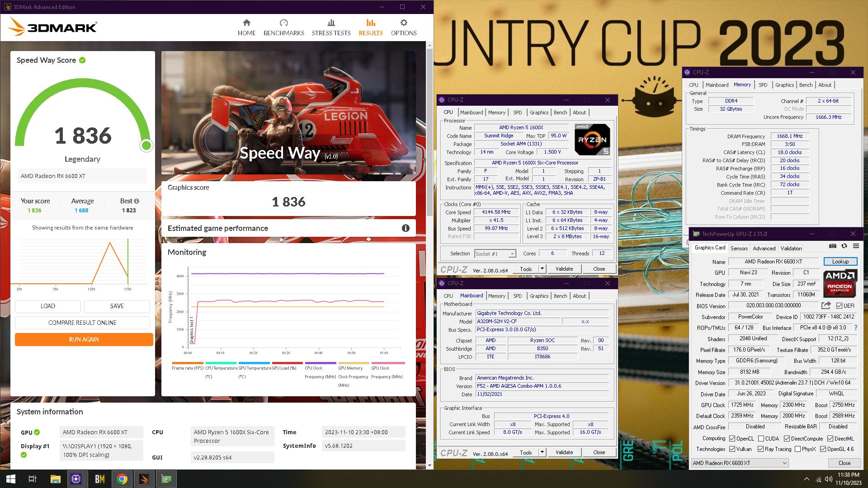This screenshot has height=488, width=868.
Task: Click the Tools button in CPU-Z Mainboard window
Action: (x=526, y=452)
